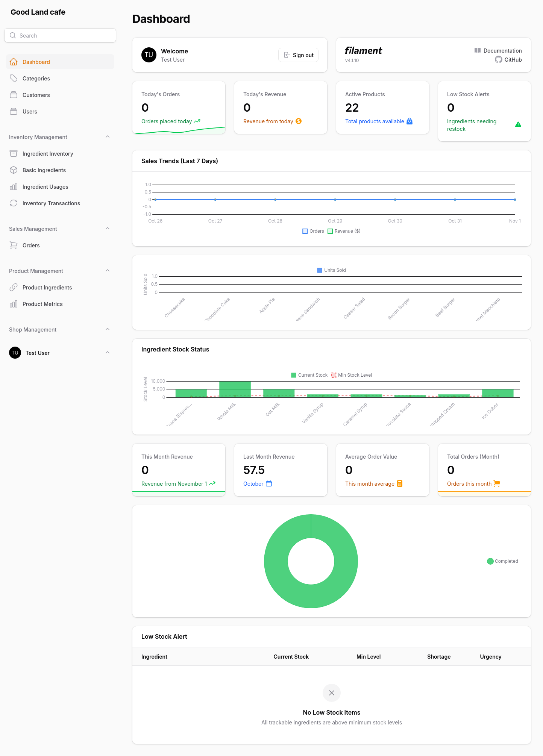Collapse the Inventory Management sidebar group

point(108,137)
